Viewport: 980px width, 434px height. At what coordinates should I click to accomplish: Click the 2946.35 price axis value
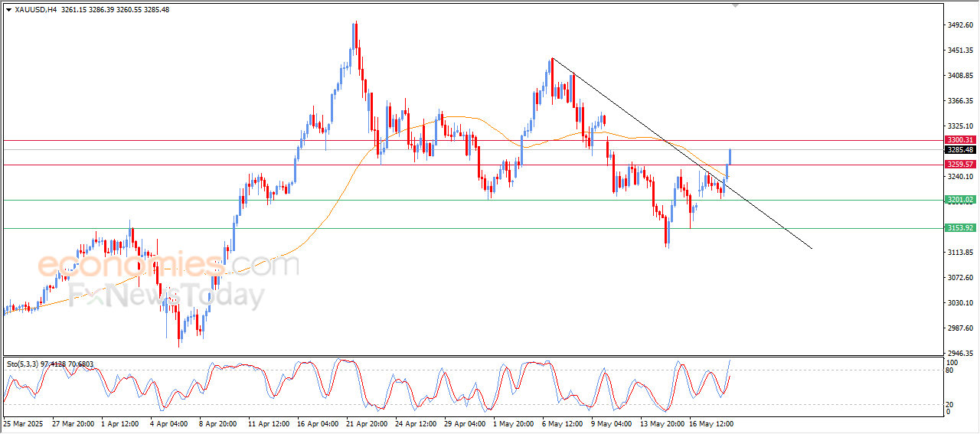coord(962,354)
